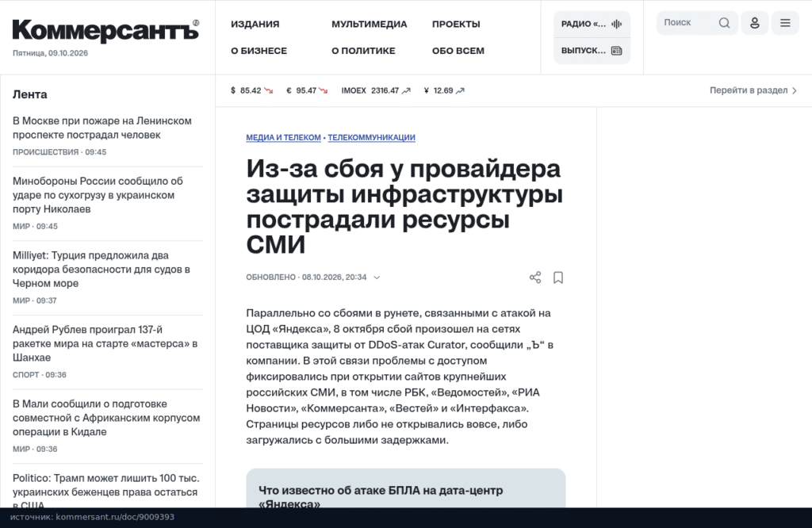Open Milliyet Turkey corridors news item
Viewport: 812px width, 528px height.
pyautogui.click(x=101, y=270)
